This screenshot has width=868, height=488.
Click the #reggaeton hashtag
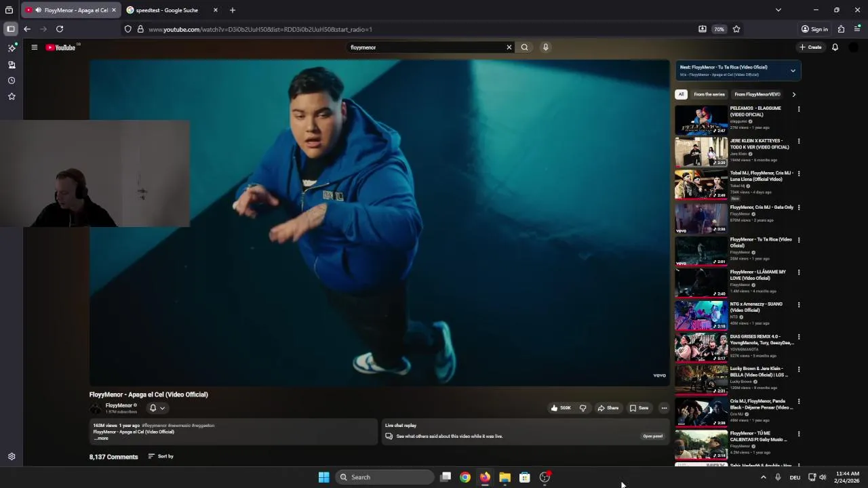point(203,426)
